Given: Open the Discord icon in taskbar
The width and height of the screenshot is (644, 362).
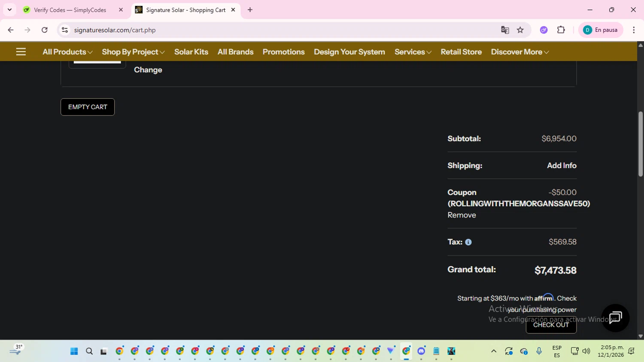Looking at the screenshot, I should (421, 351).
